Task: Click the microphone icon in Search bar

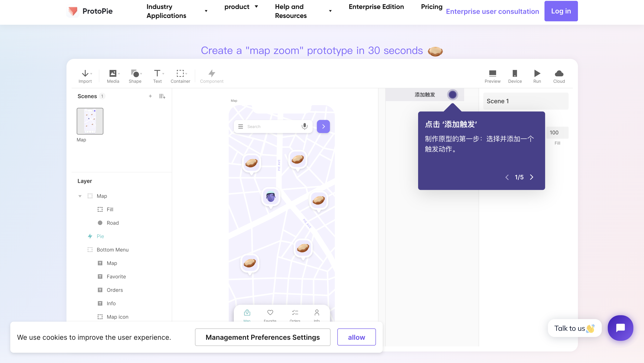Action: pyautogui.click(x=305, y=126)
